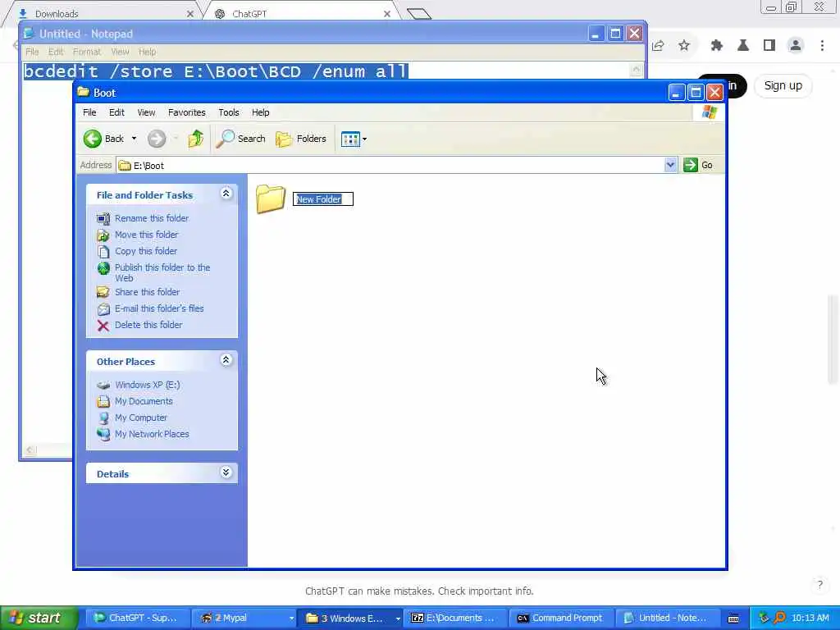The image size is (840, 630).
Task: Open My Network Places link
Action: (152, 434)
